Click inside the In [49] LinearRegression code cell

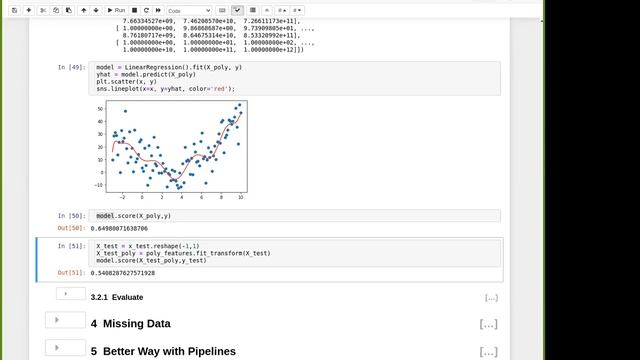click(x=294, y=78)
